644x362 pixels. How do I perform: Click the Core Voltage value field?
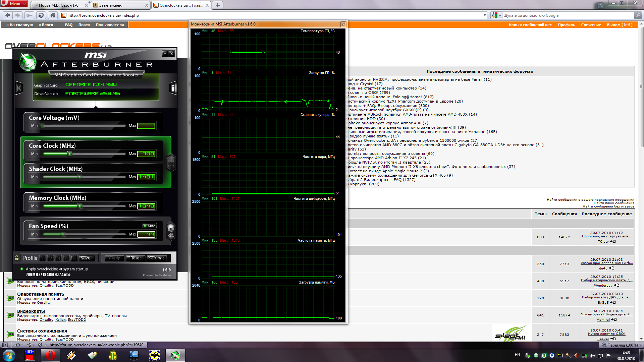point(146,126)
